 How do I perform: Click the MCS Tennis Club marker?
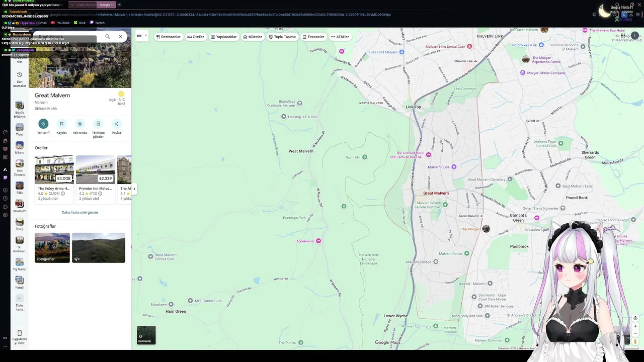click(190, 301)
